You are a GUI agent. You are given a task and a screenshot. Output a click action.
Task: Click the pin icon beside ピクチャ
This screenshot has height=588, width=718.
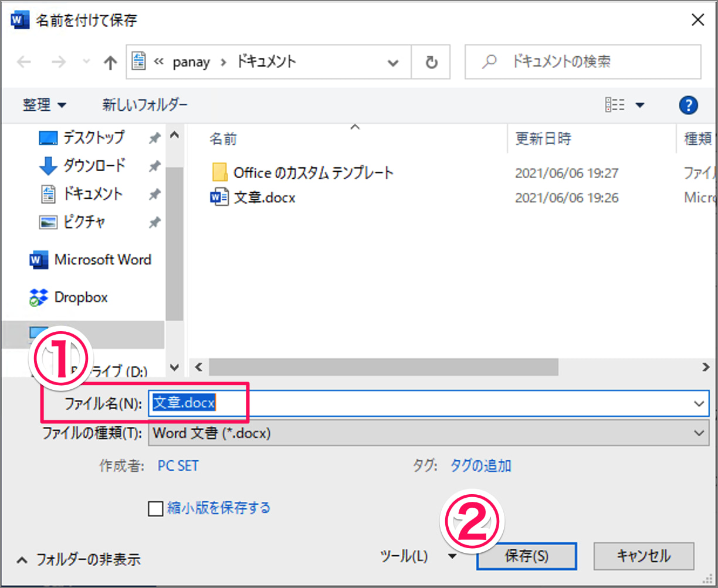tap(154, 223)
